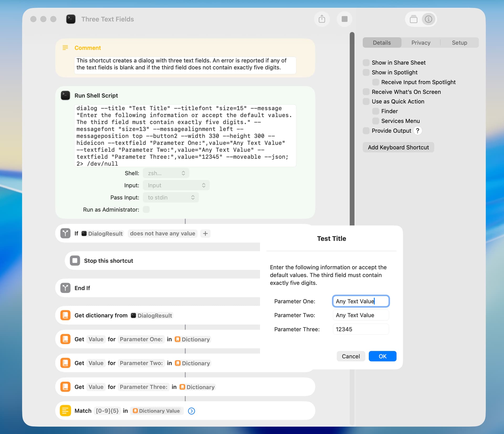This screenshot has height=434, width=504.
Task: Click Provide Output help question mark
Action: pyautogui.click(x=418, y=131)
